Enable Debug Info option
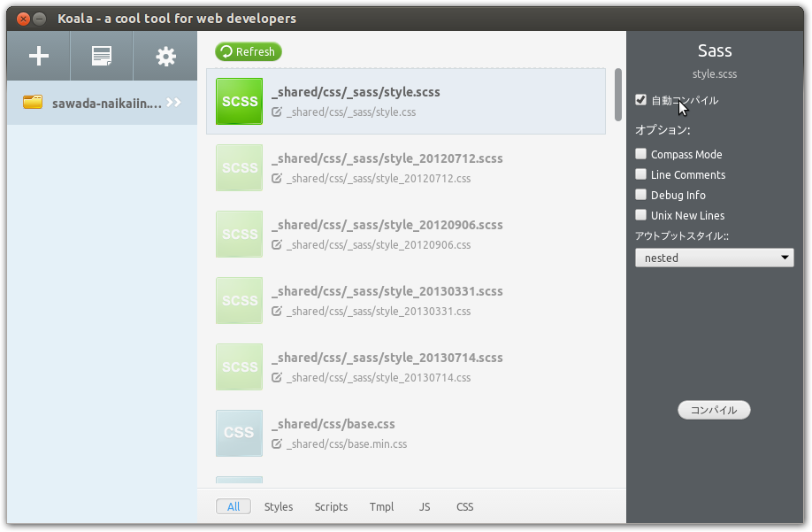 640,194
